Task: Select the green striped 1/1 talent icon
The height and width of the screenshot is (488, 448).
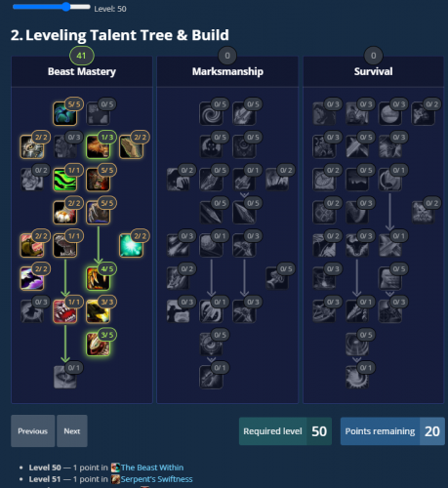Action: click(x=64, y=180)
